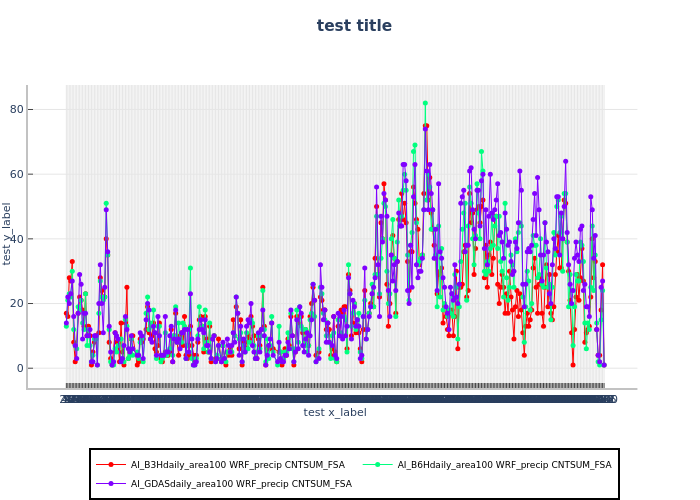Screen dimensions: 700x500
Task: Click the 60 tick on y-axis
Action: pos(43,174)
